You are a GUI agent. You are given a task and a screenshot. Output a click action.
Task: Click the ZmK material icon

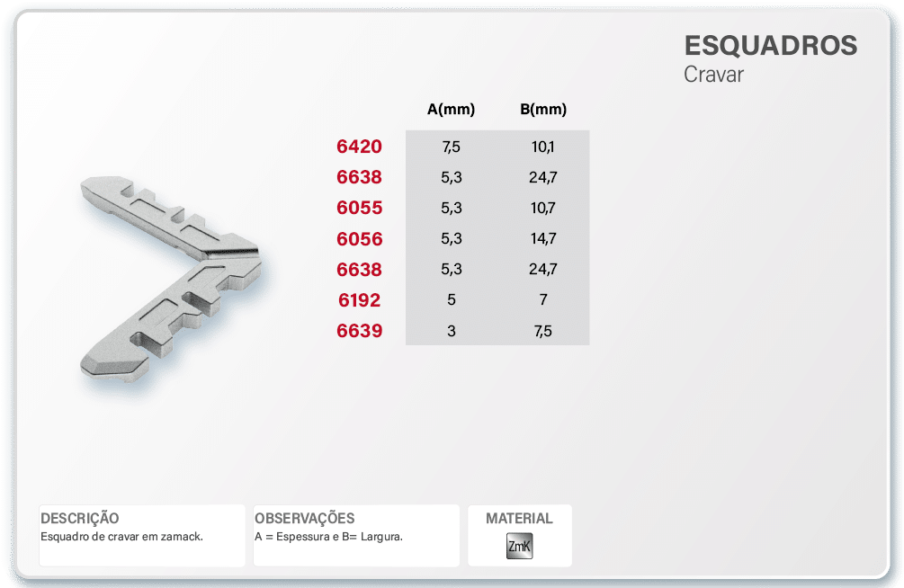pyautogui.click(x=519, y=547)
